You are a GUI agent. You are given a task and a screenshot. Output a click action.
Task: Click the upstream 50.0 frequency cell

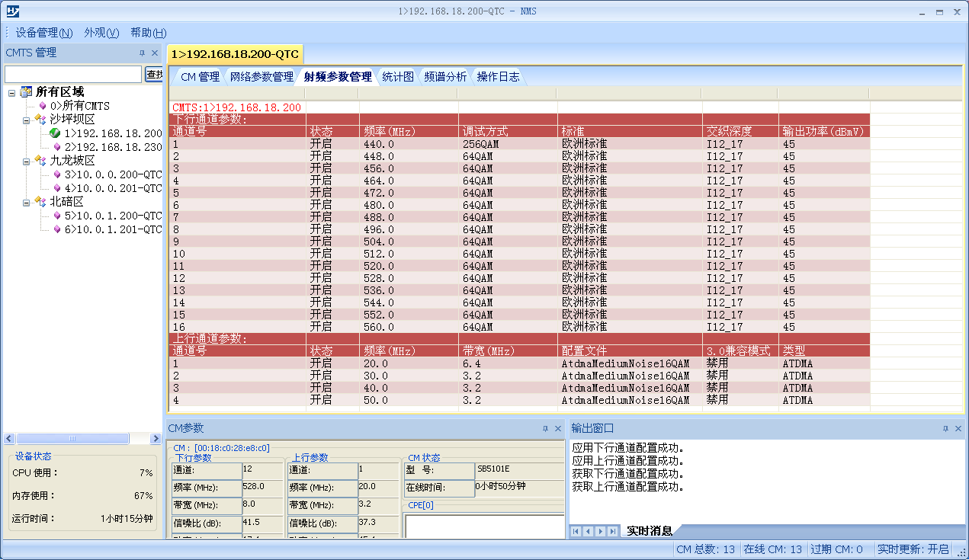click(x=409, y=400)
